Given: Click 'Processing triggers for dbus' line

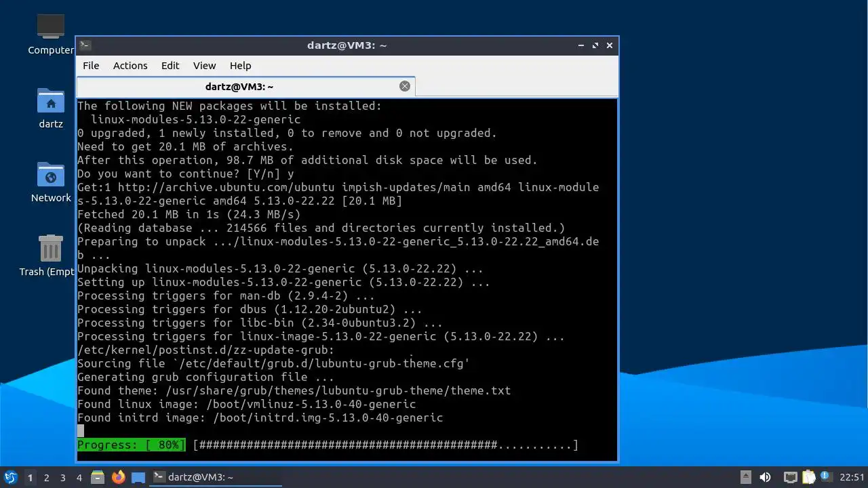Looking at the screenshot, I should [x=250, y=310].
